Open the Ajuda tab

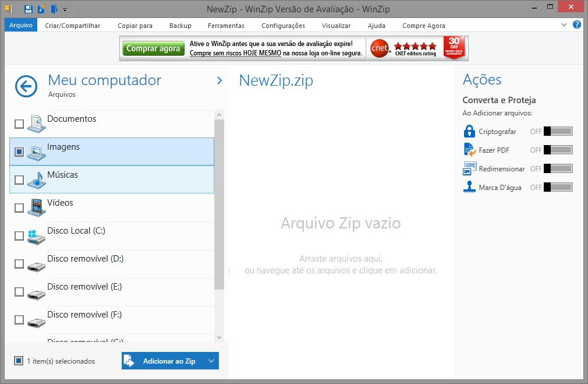tap(377, 26)
